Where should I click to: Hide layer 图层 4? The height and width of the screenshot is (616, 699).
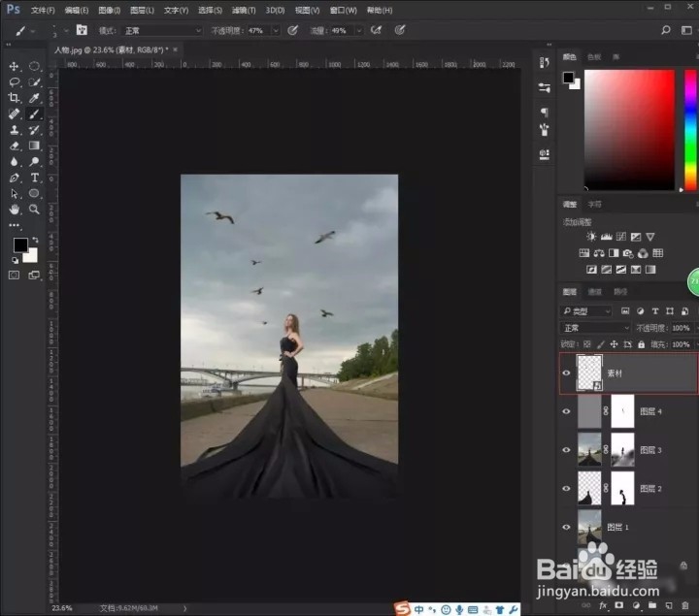[x=566, y=411]
